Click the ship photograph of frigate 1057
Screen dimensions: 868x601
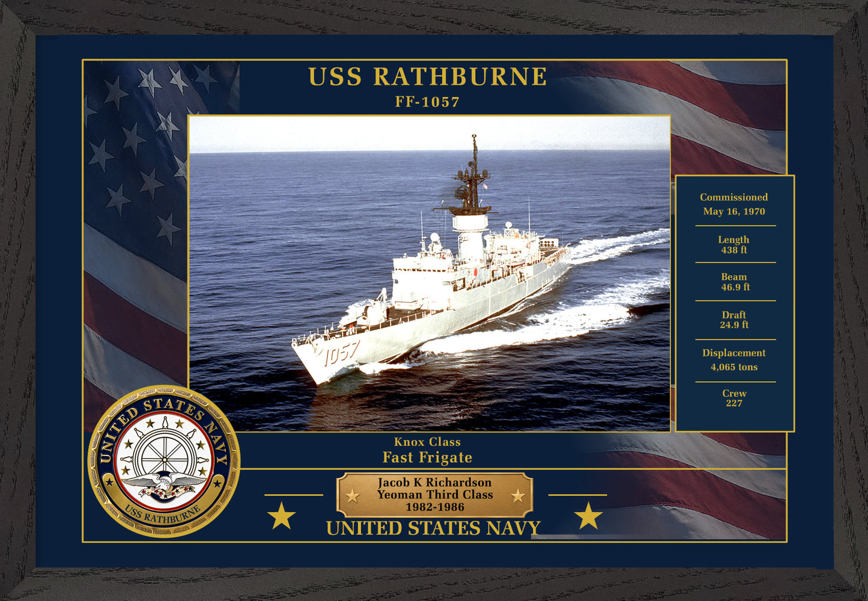click(429, 273)
